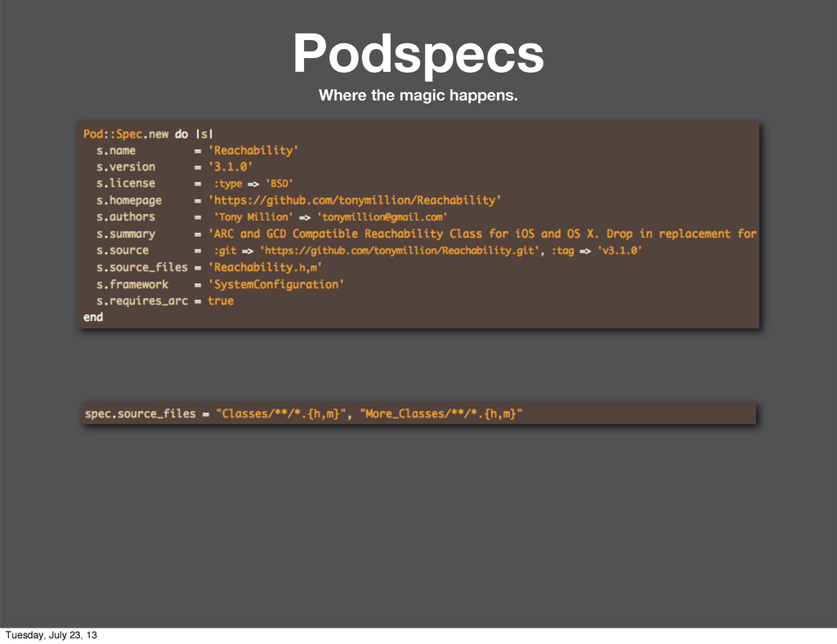The image size is (837, 644).
Task: Click the 'v3.1.0' tag value
Action: 620,251
